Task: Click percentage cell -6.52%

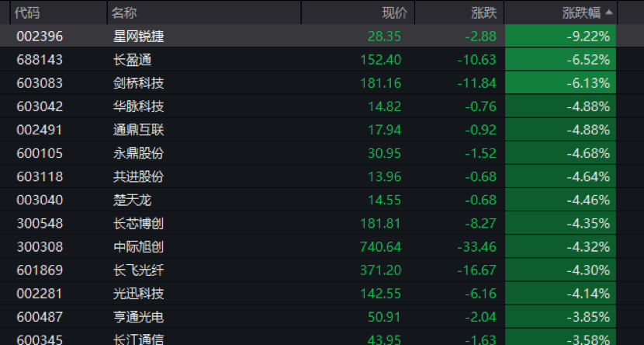Action: (561, 59)
